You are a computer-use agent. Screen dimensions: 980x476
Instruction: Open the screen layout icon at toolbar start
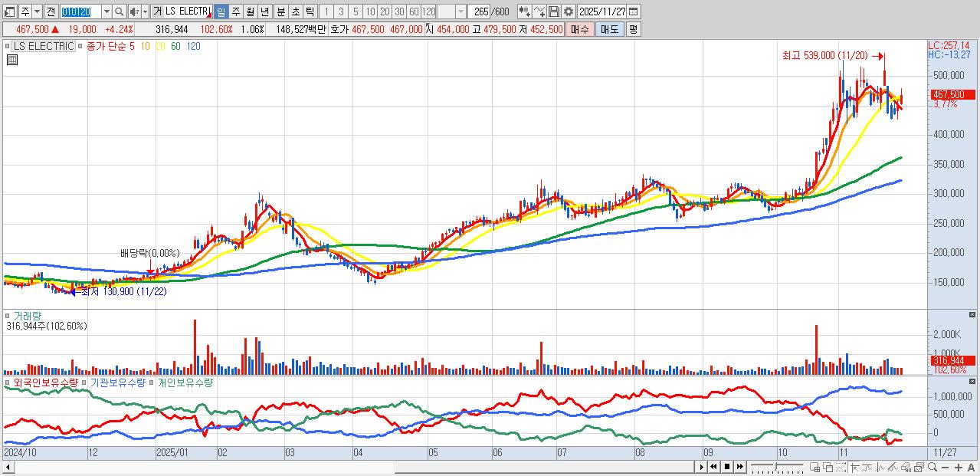click(x=10, y=11)
